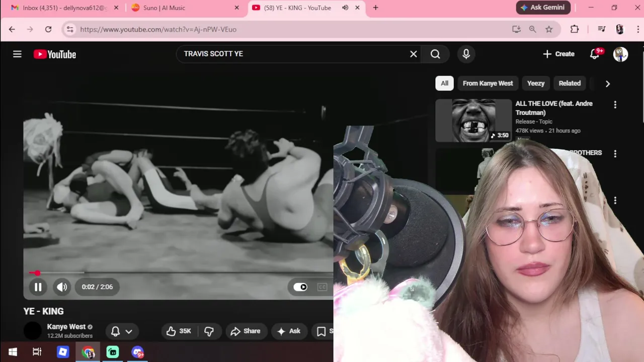The height and width of the screenshot is (362, 644).
Task: Install app via address bar icon
Action: pos(516,29)
